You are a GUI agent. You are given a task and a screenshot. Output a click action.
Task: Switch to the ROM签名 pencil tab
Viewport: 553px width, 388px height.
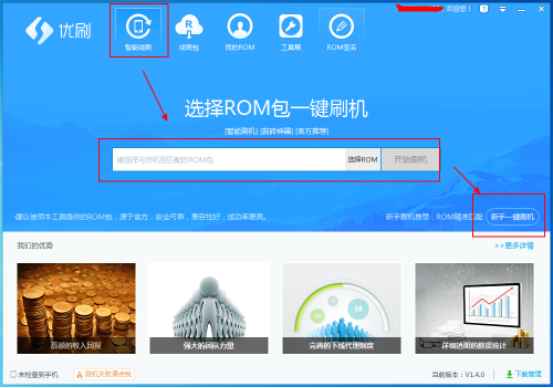[x=341, y=31]
